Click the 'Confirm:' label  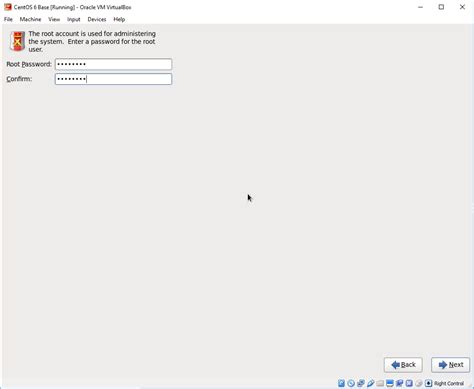click(x=19, y=79)
